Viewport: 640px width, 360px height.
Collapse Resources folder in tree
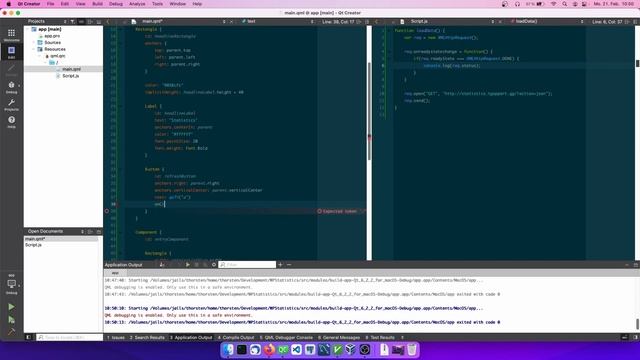(x=33, y=49)
